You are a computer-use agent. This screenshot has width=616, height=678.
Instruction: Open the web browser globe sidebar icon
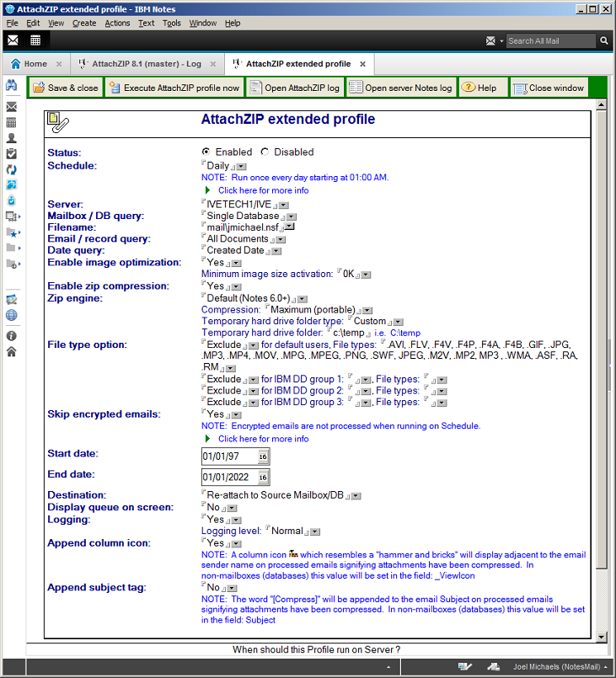12,315
